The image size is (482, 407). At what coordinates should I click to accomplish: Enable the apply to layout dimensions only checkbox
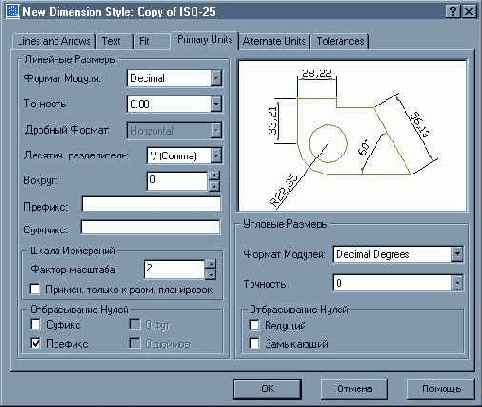[x=35, y=289]
